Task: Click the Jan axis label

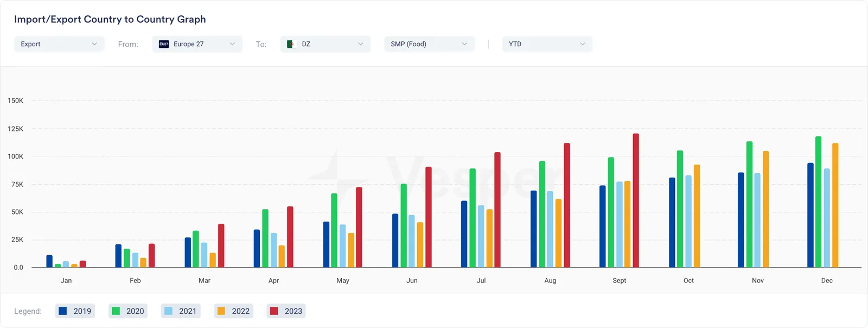Action: click(66, 281)
